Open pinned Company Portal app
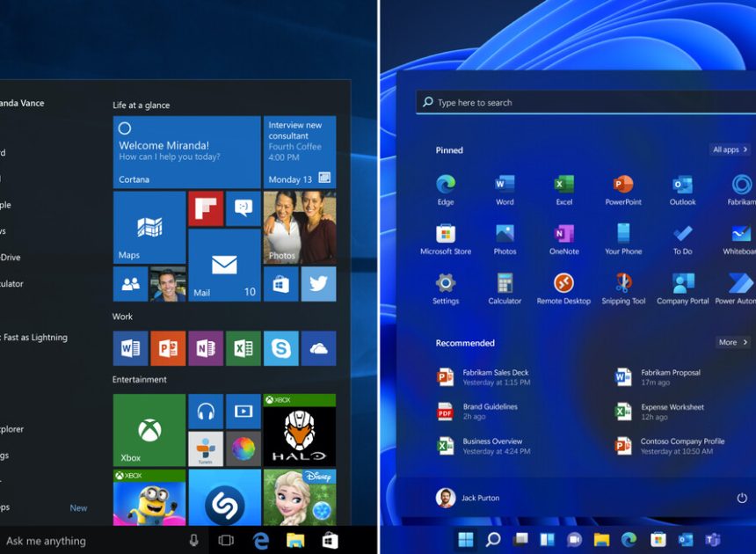This screenshot has height=554, width=756. coord(683,288)
